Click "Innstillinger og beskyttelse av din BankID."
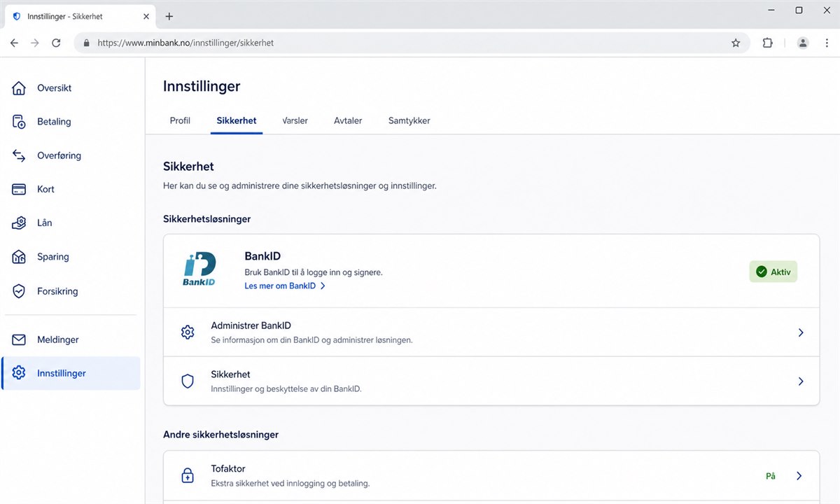Image resolution: width=840 pixels, height=504 pixels. point(286,388)
